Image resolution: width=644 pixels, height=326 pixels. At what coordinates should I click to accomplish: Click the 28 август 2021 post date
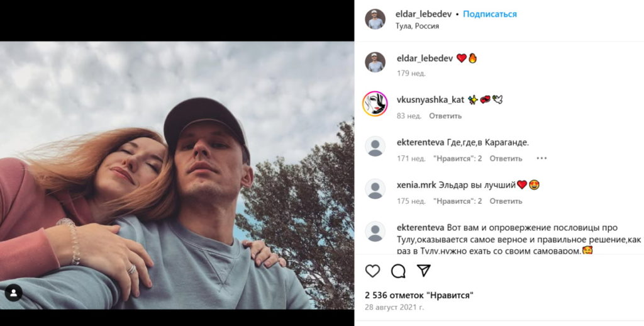394,307
